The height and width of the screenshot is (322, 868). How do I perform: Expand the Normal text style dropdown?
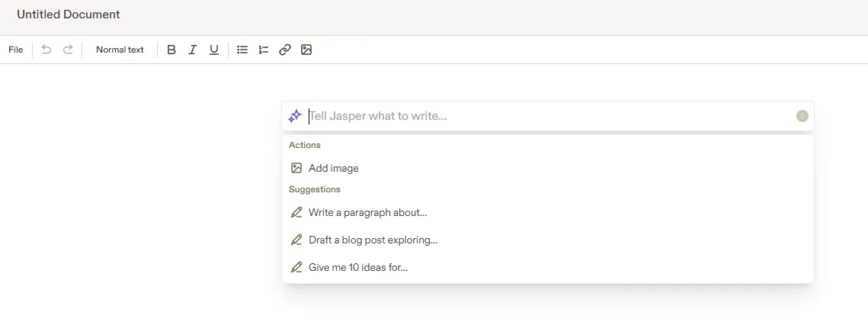[x=120, y=50]
